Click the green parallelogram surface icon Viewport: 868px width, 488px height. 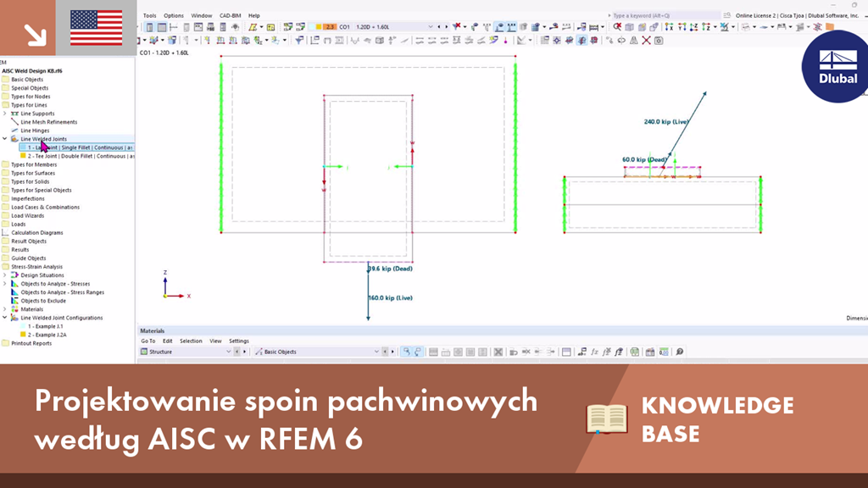click(x=253, y=27)
